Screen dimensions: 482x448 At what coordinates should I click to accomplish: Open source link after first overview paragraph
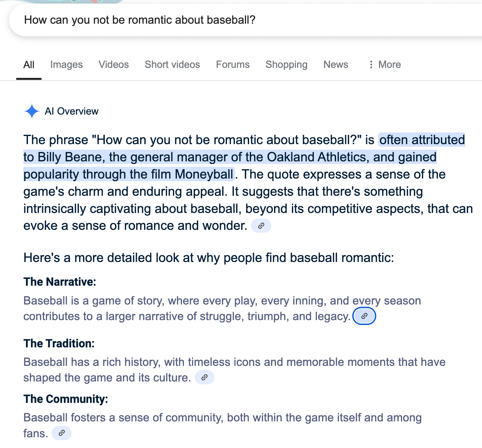click(x=261, y=226)
